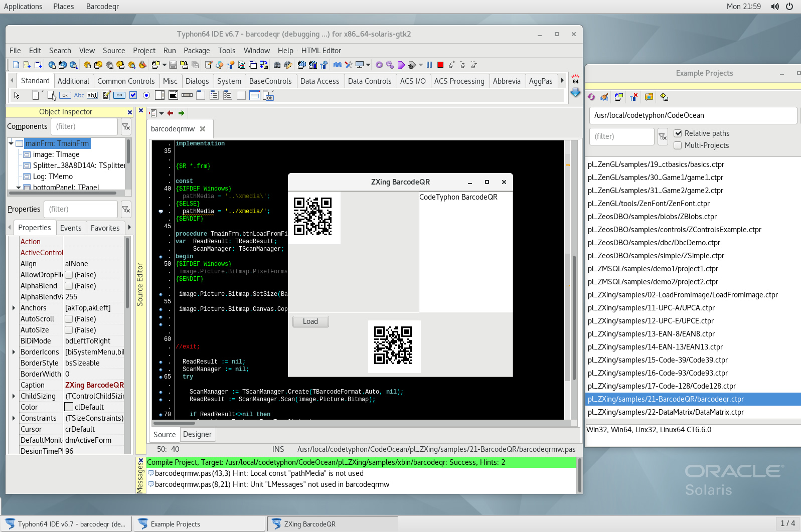Select the arrow pointer tool in component palette
801x532 pixels.
pyautogui.click(x=17, y=95)
